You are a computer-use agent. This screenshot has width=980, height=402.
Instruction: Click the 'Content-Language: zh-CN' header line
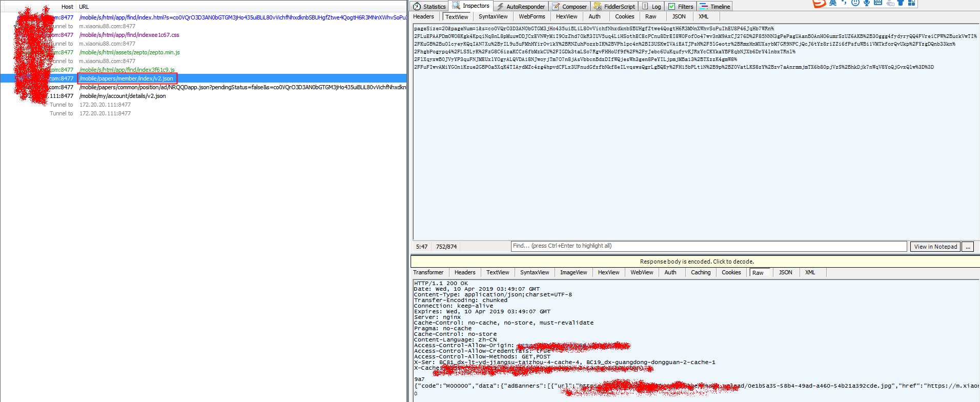455,339
